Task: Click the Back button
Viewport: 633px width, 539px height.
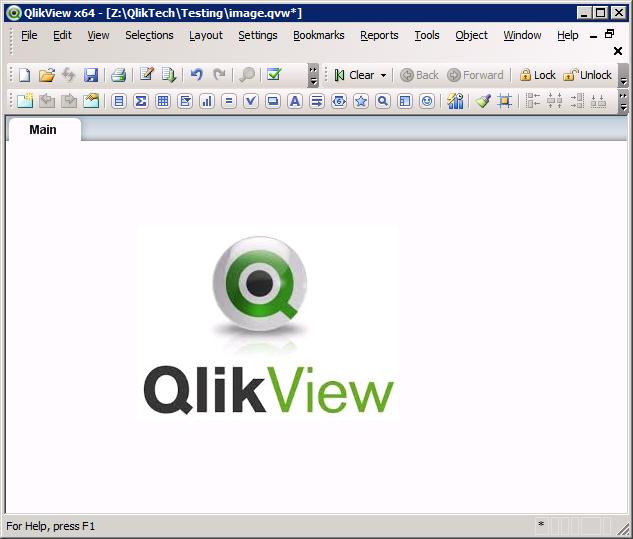Action: point(419,75)
